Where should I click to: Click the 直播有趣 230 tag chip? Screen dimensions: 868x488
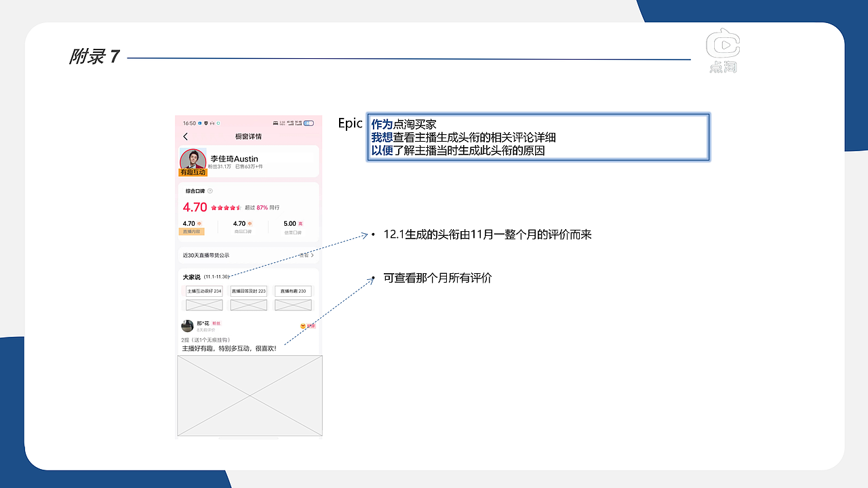click(294, 291)
